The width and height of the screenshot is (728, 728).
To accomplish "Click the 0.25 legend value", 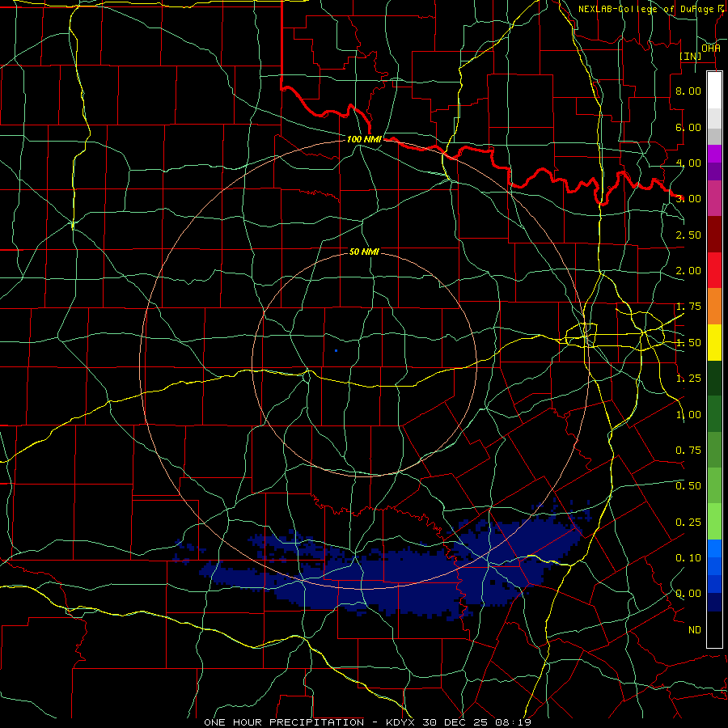I will (x=688, y=523).
